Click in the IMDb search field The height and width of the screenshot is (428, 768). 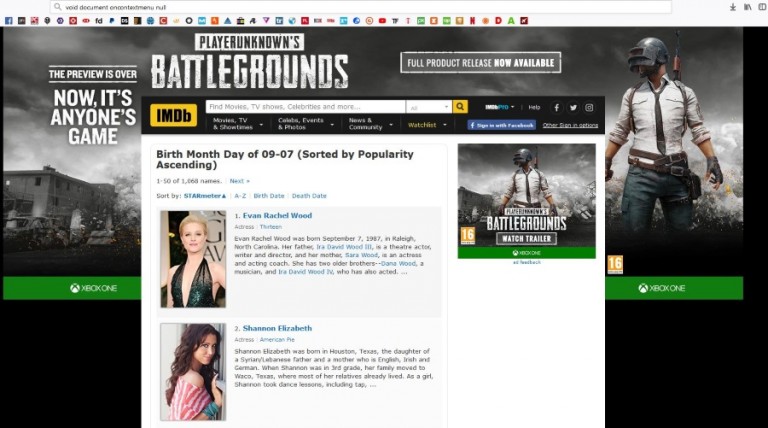[x=305, y=107]
